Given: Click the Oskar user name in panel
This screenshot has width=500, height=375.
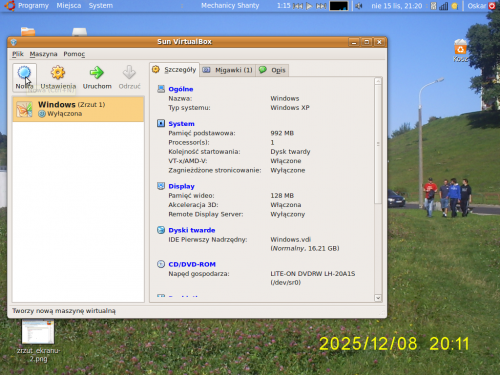Looking at the screenshot, I should [477, 6].
